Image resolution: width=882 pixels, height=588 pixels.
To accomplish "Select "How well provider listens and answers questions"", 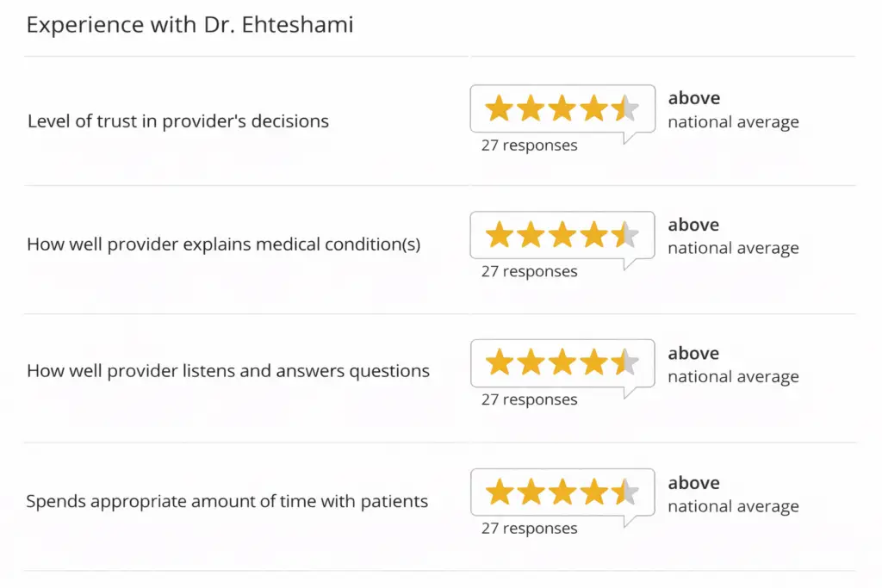I will [x=228, y=372].
